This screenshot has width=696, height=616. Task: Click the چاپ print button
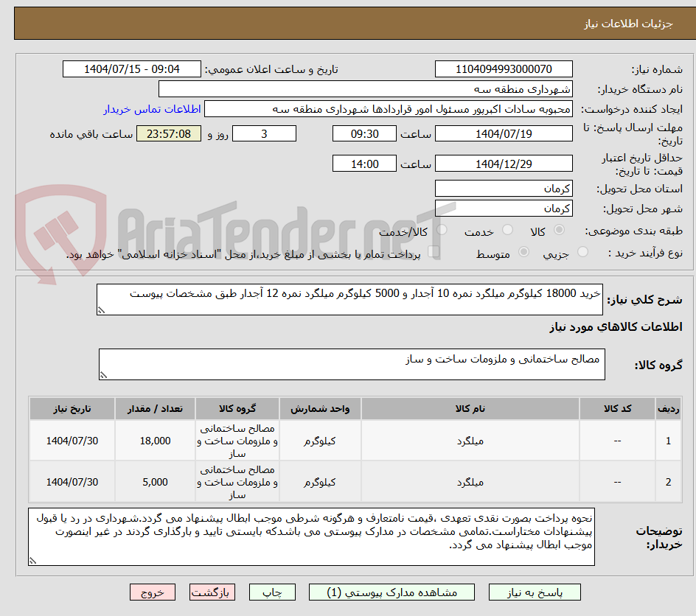pos(272,592)
